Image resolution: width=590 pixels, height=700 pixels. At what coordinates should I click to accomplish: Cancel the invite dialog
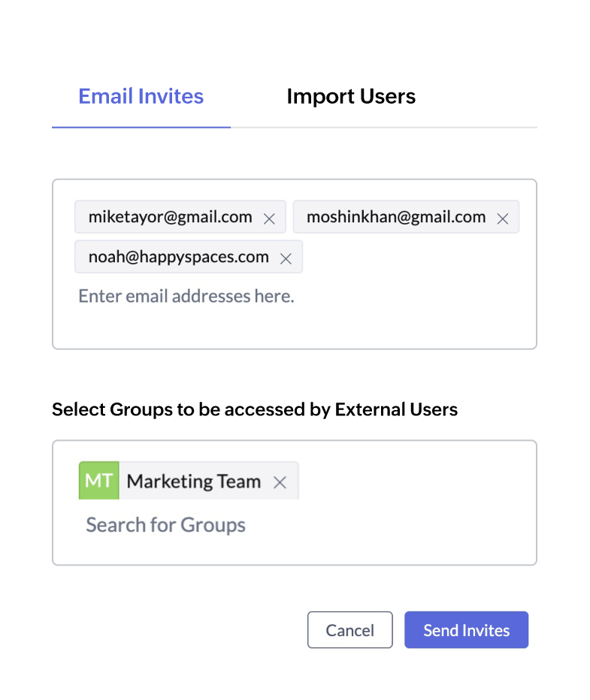(349, 630)
